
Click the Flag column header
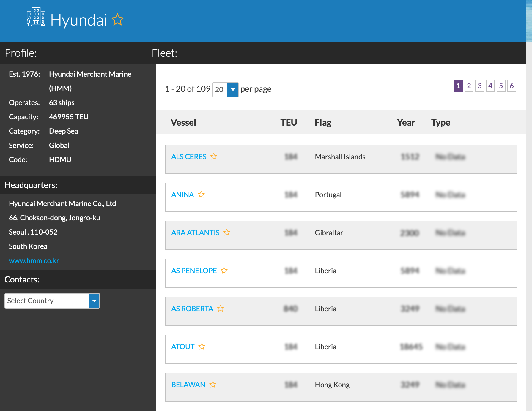point(323,122)
